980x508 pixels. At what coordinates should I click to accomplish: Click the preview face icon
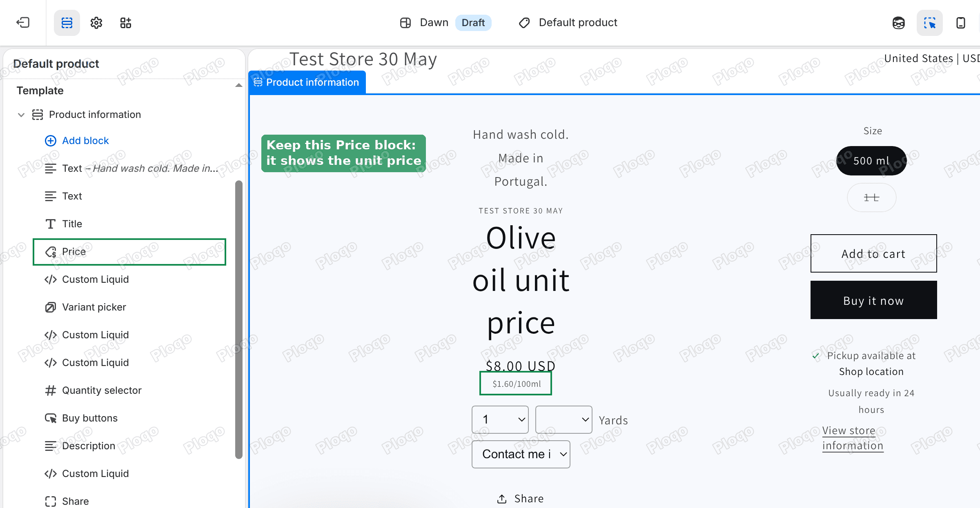899,23
